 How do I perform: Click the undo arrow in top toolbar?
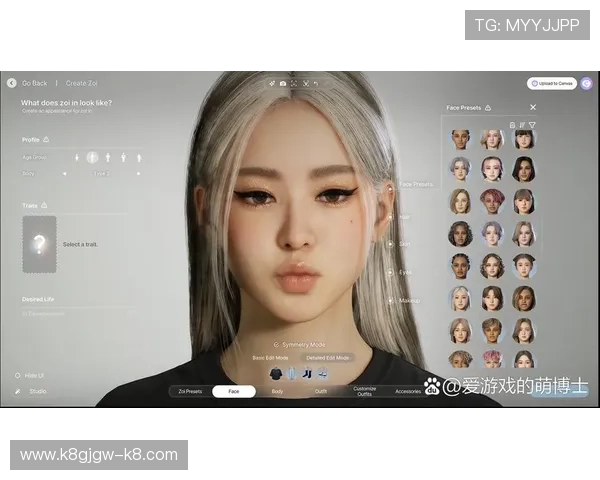[316, 83]
